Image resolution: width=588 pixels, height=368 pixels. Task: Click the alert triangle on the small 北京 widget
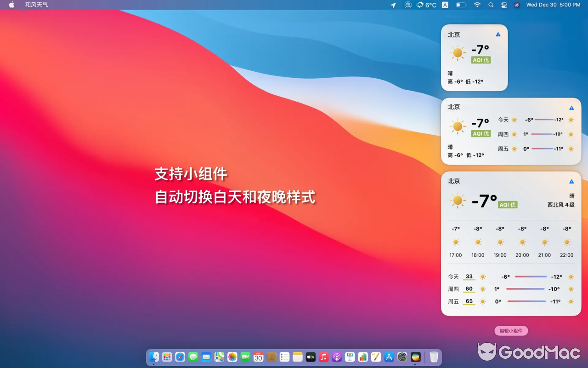pyautogui.click(x=498, y=34)
